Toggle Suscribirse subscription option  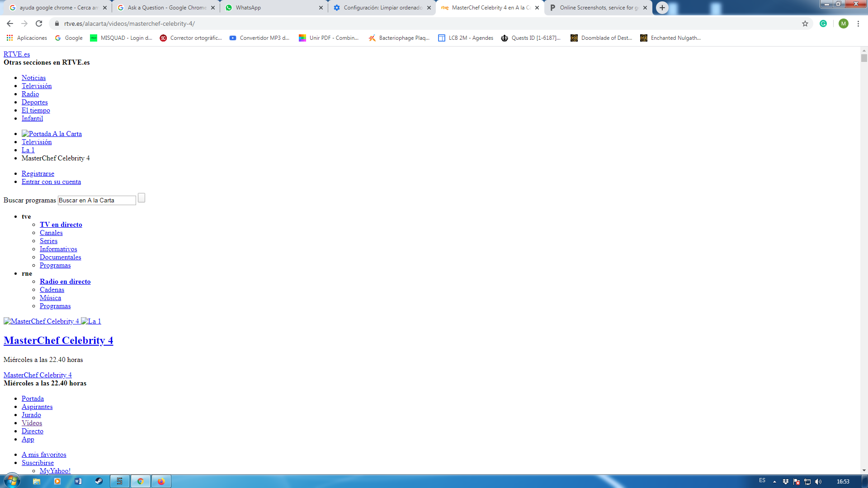(38, 462)
